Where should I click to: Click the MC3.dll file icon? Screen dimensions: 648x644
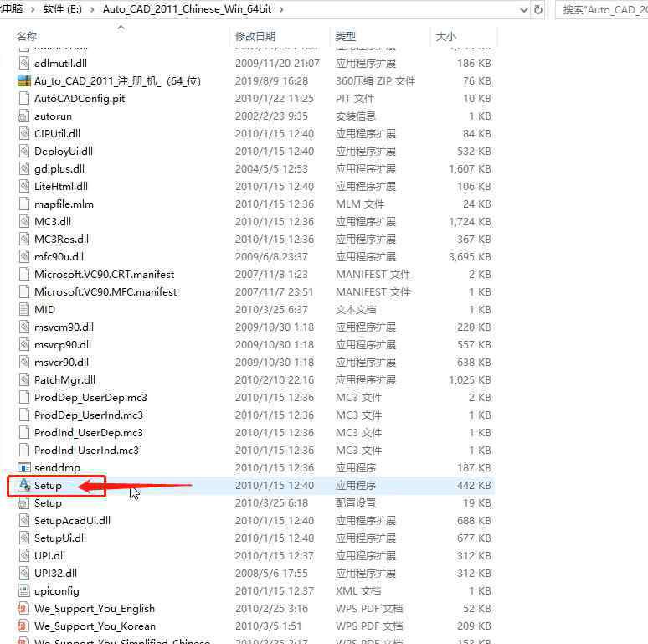[x=24, y=222]
